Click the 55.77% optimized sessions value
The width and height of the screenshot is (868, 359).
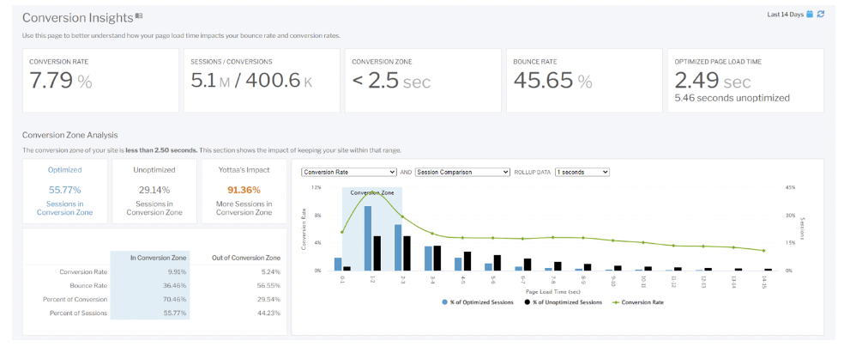[x=65, y=190]
